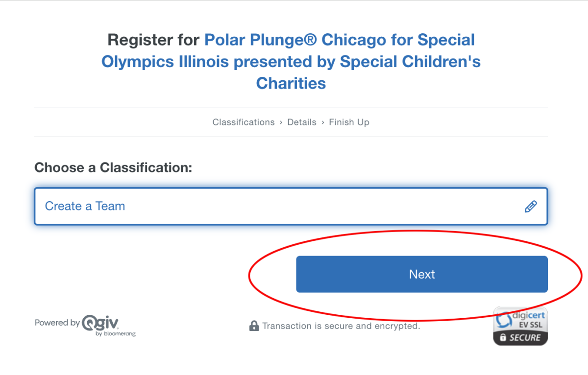Viewport: 588px width, 375px height.
Task: Click the "Register for" heading text
Action: 153,40
